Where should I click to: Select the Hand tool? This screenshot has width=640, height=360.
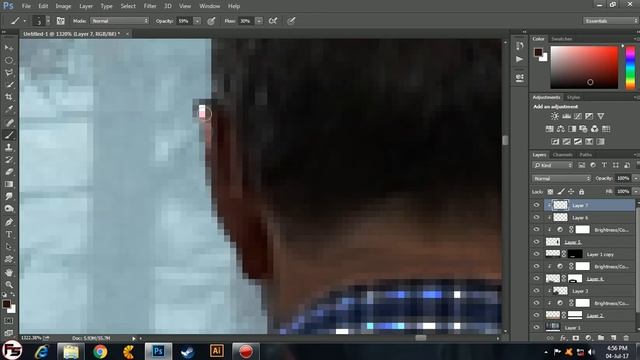(9, 272)
